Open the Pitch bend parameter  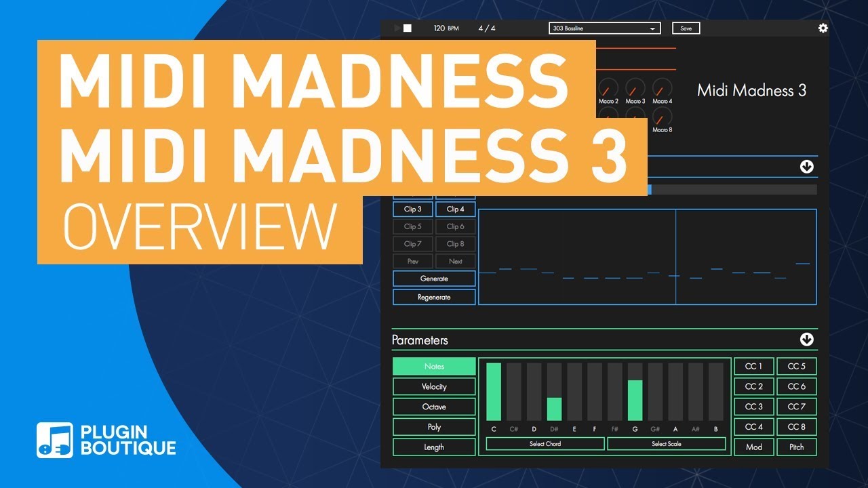(x=797, y=447)
